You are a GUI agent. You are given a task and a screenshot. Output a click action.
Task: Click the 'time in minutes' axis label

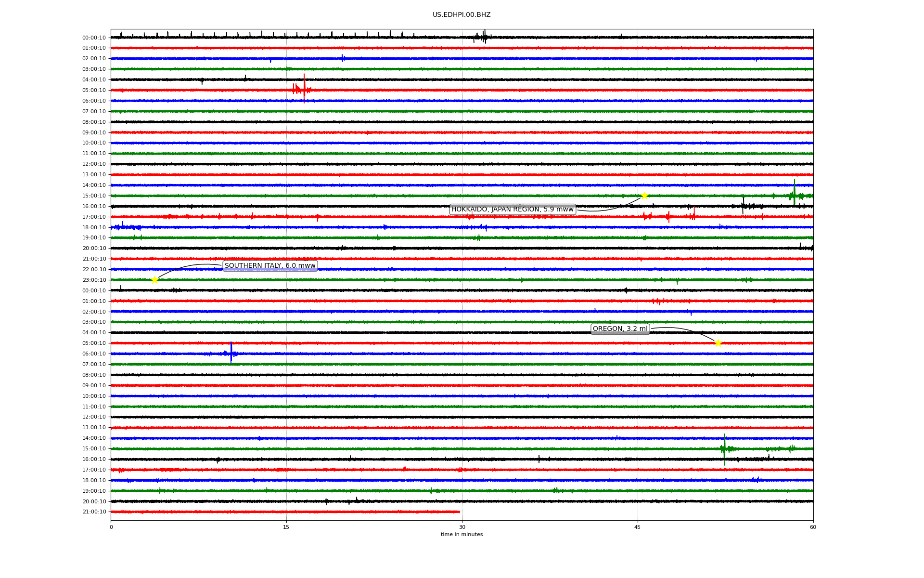click(x=462, y=534)
